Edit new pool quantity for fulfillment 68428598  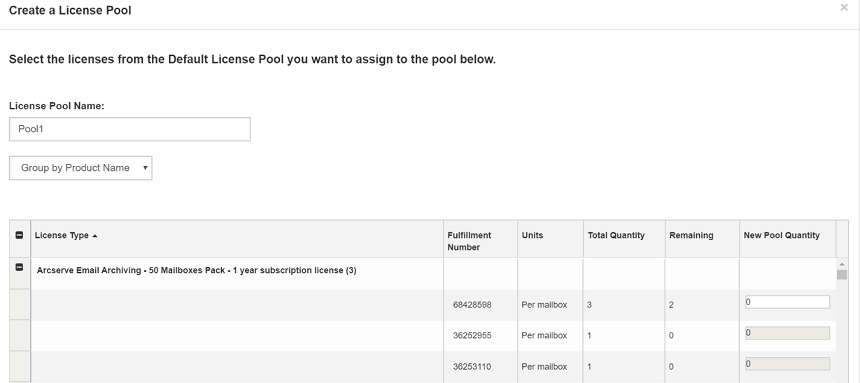point(787,302)
